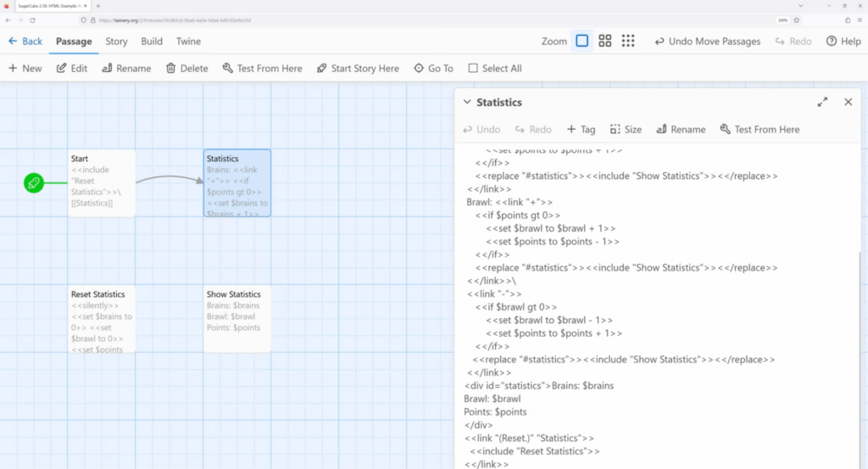Add a Tag to the Statistics passage
868x469 pixels.
tap(581, 130)
